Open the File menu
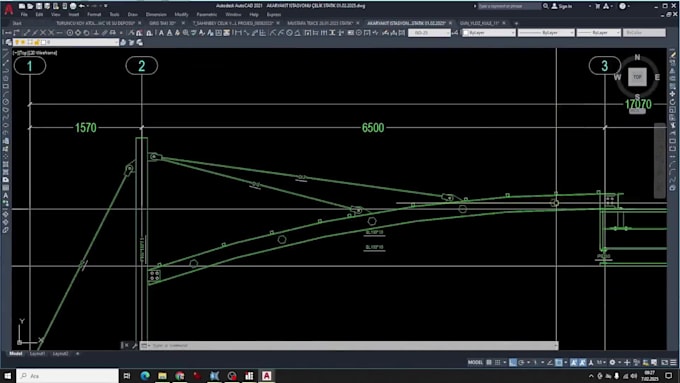 click(24, 14)
